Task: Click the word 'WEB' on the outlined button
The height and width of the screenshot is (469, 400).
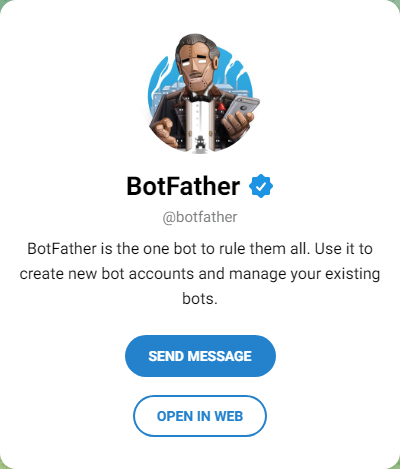Action: (229, 416)
